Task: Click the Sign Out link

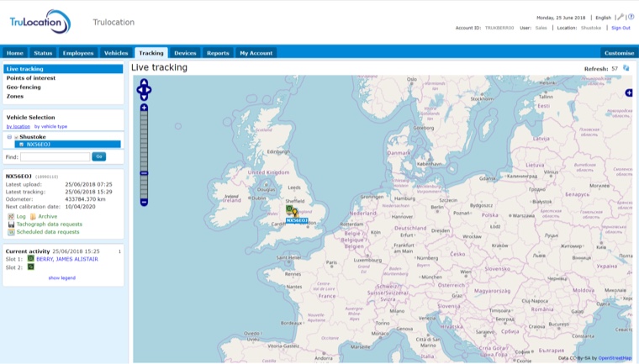Action: click(621, 28)
